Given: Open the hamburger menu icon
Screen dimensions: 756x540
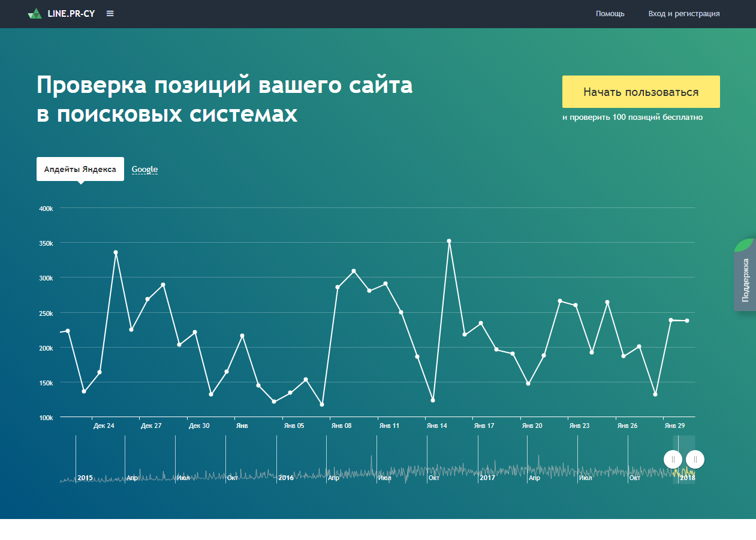Looking at the screenshot, I should tap(110, 14).
